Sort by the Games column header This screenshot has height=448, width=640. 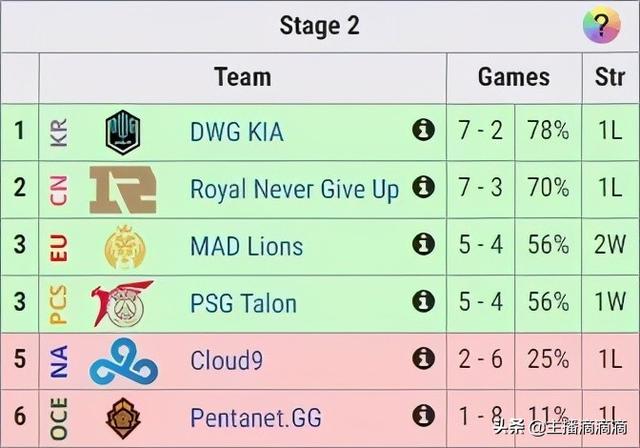coord(513,76)
